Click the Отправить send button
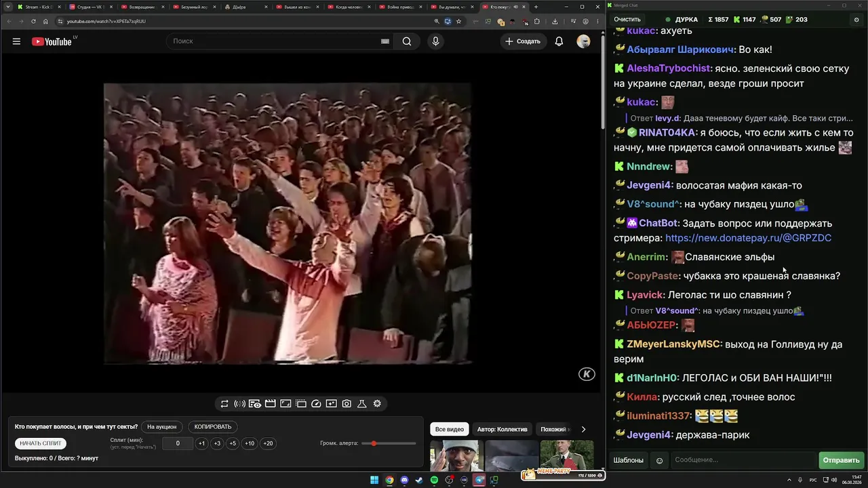868x488 pixels. pyautogui.click(x=841, y=461)
